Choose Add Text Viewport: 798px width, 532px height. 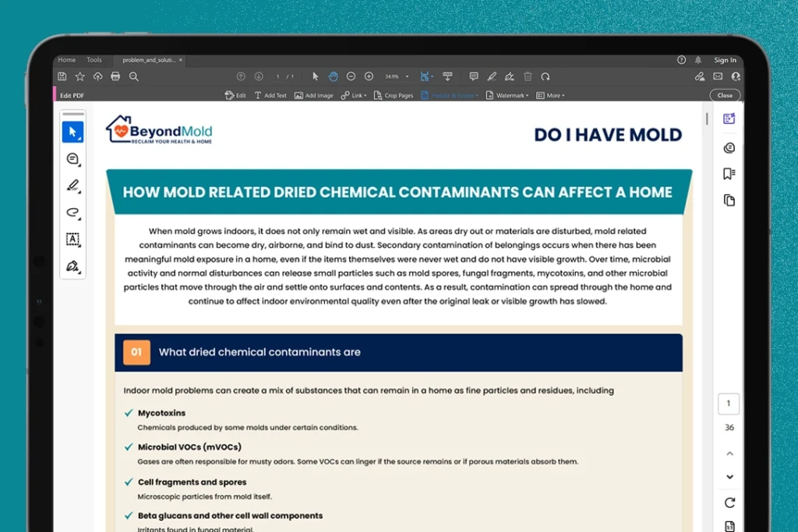pos(270,95)
